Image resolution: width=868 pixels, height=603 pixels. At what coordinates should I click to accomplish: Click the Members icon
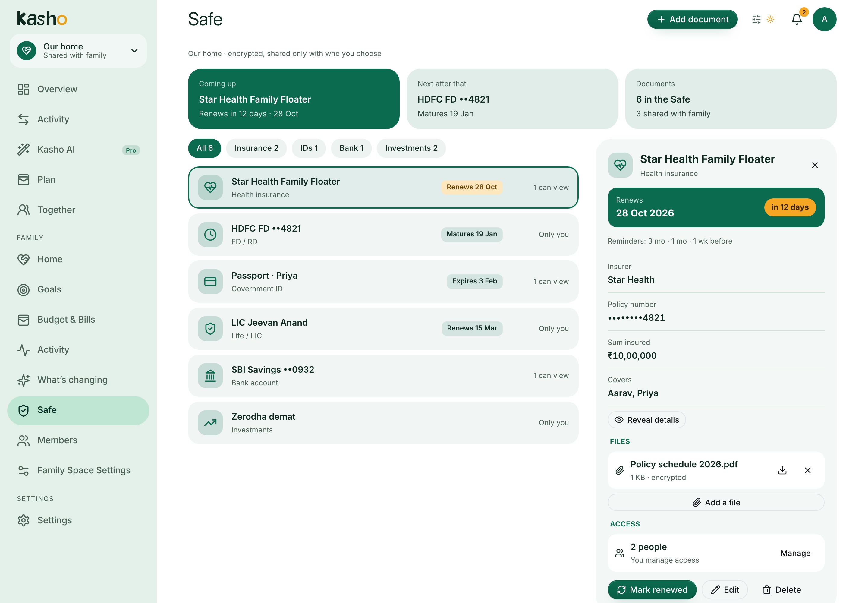(24, 440)
